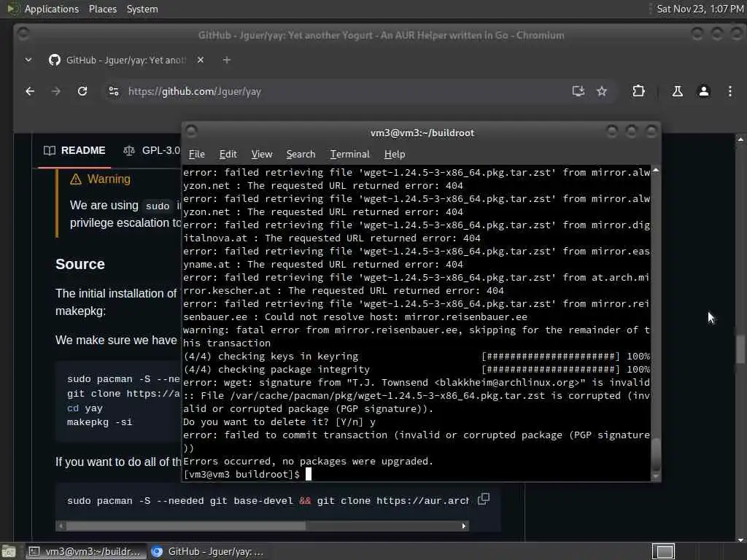Open the README tab on GitHub
747x560 pixels.
pos(74,150)
